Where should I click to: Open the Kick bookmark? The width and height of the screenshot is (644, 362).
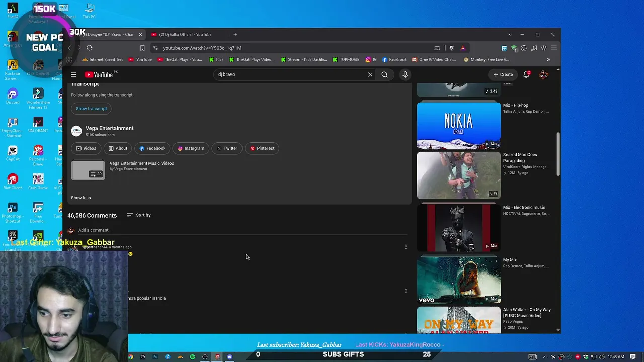tap(216, 60)
